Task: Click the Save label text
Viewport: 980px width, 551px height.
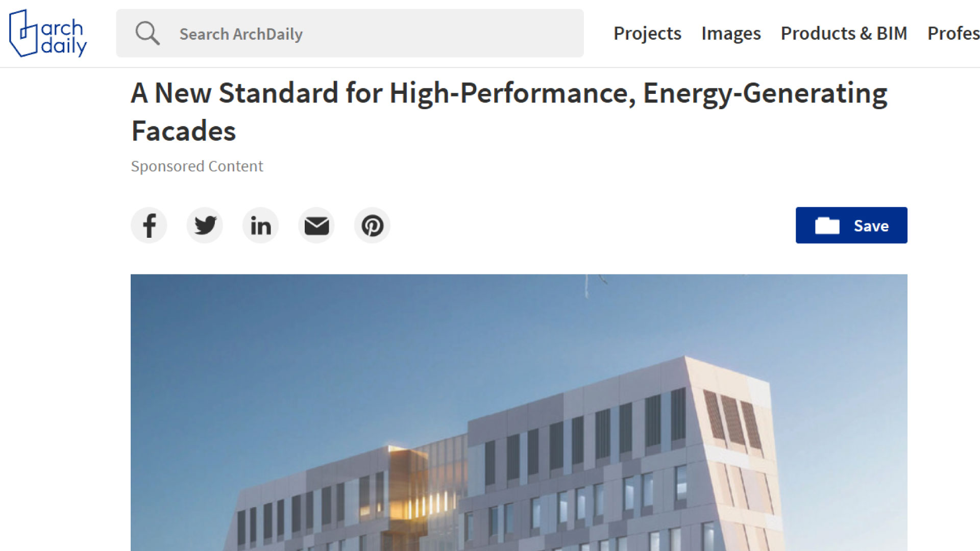Action: coord(871,226)
